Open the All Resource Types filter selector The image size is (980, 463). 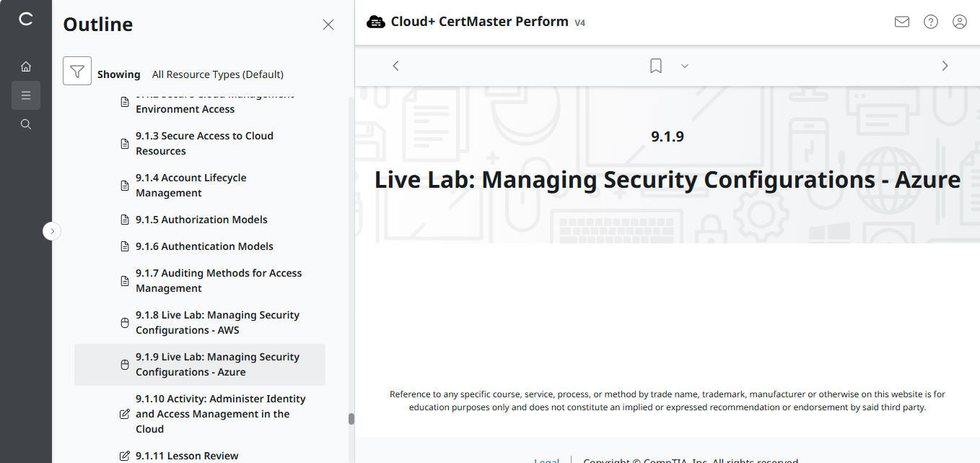click(217, 74)
